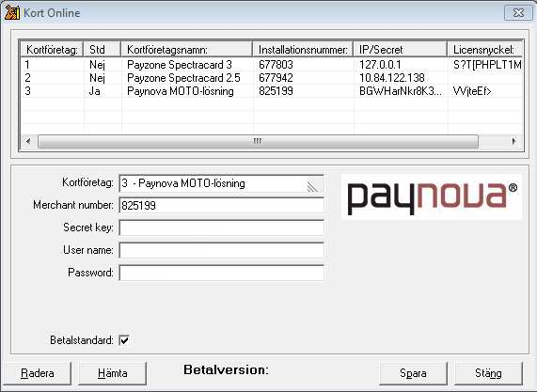Click the Installationsnummer column header

point(303,50)
